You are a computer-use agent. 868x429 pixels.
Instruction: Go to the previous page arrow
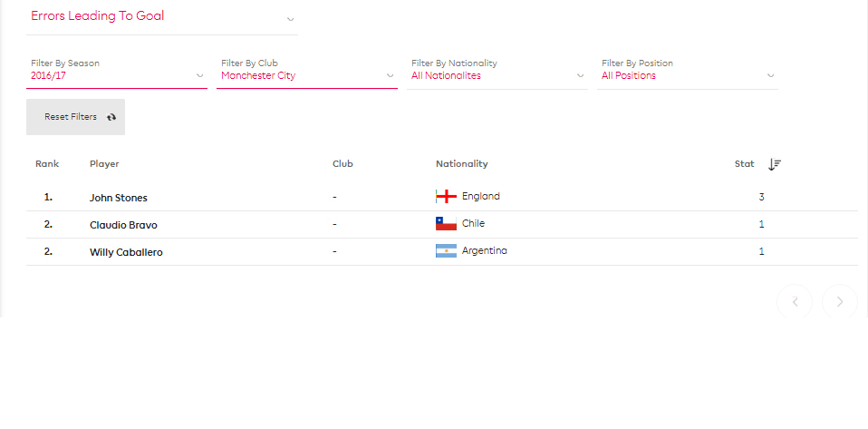pos(795,301)
